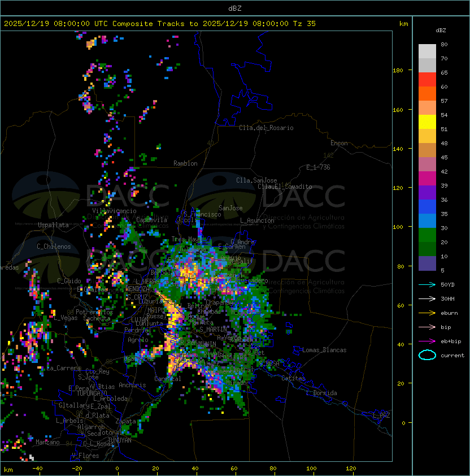Click the Agrelo map label

coord(138,340)
